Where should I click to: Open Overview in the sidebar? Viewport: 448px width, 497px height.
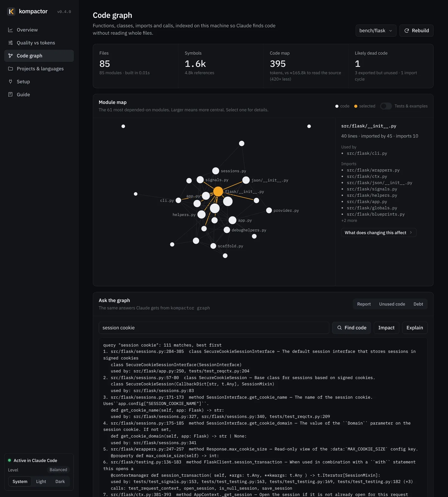(x=39, y=30)
